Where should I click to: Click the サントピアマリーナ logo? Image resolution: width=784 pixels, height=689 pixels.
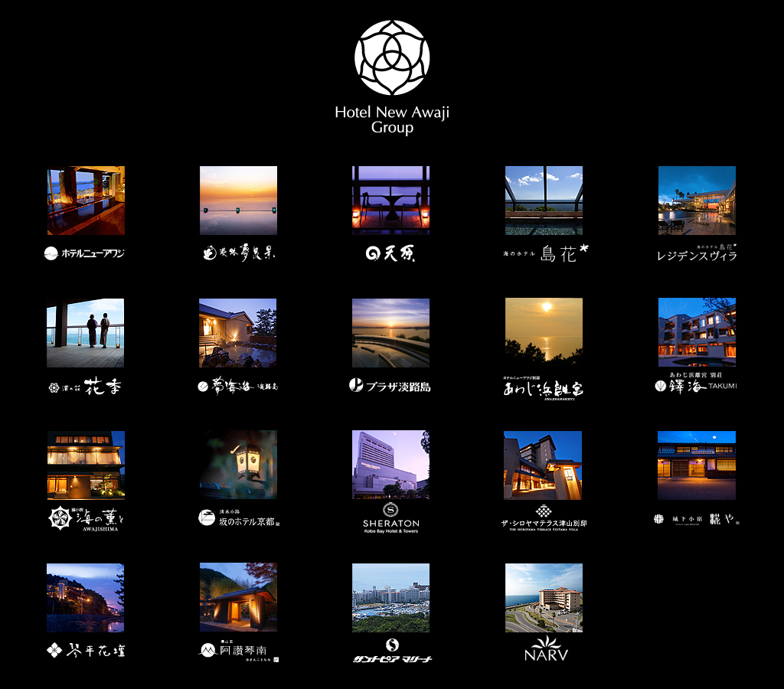393,651
